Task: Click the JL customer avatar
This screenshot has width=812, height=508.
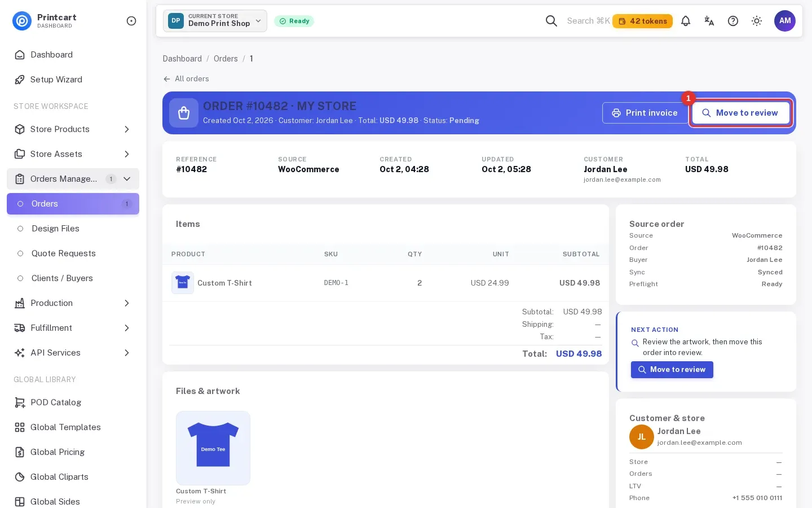Action: click(x=642, y=436)
